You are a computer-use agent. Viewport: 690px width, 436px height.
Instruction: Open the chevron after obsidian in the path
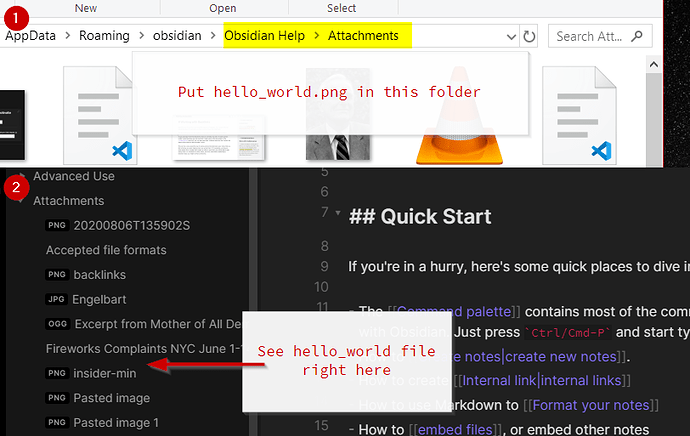tap(213, 36)
